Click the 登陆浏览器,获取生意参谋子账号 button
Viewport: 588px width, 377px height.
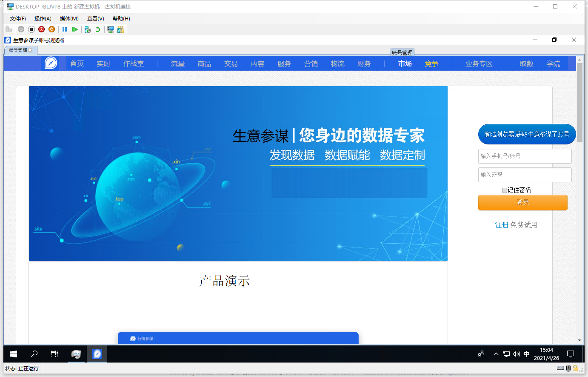pyautogui.click(x=527, y=134)
